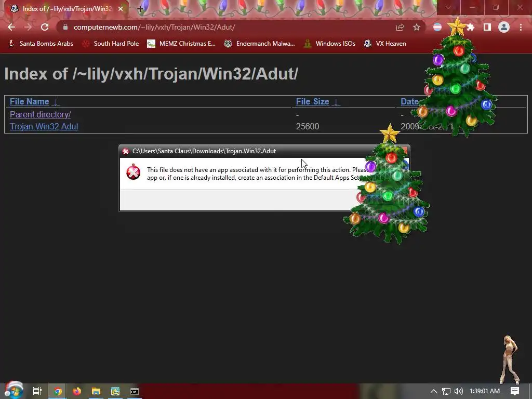
Task: Open the taskbar app beside File Explorer
Action: [115, 391]
